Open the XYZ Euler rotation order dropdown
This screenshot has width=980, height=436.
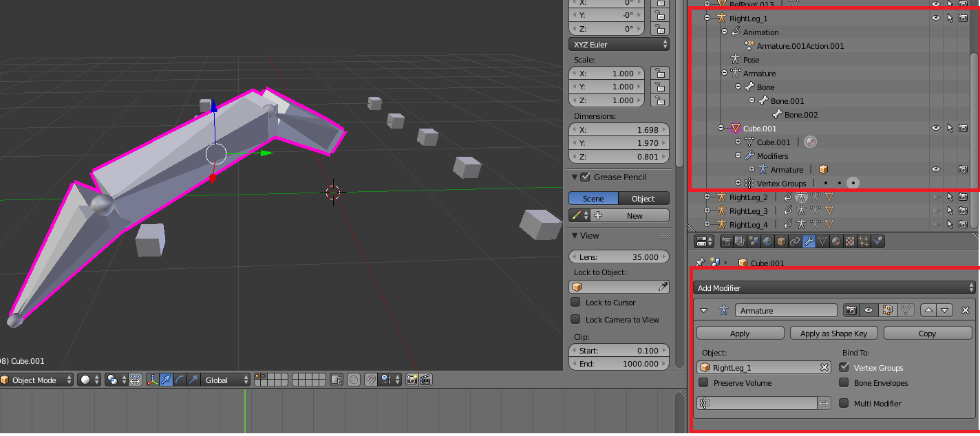point(618,44)
